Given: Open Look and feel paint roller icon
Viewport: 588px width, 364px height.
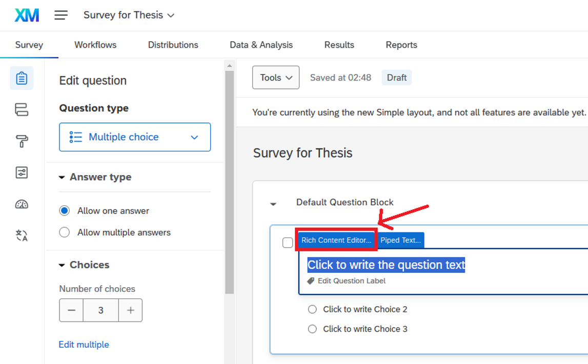Looking at the screenshot, I should point(22,142).
